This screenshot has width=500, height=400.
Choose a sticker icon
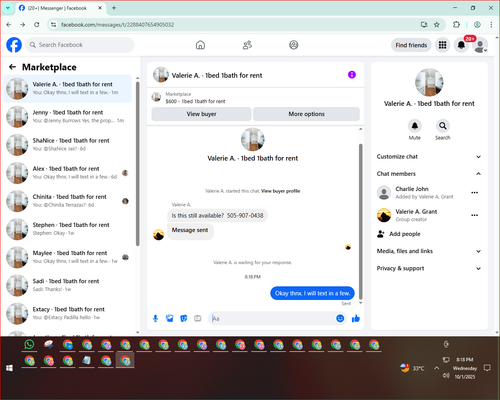184,318
